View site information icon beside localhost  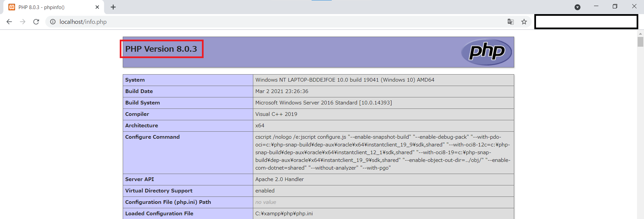click(53, 22)
